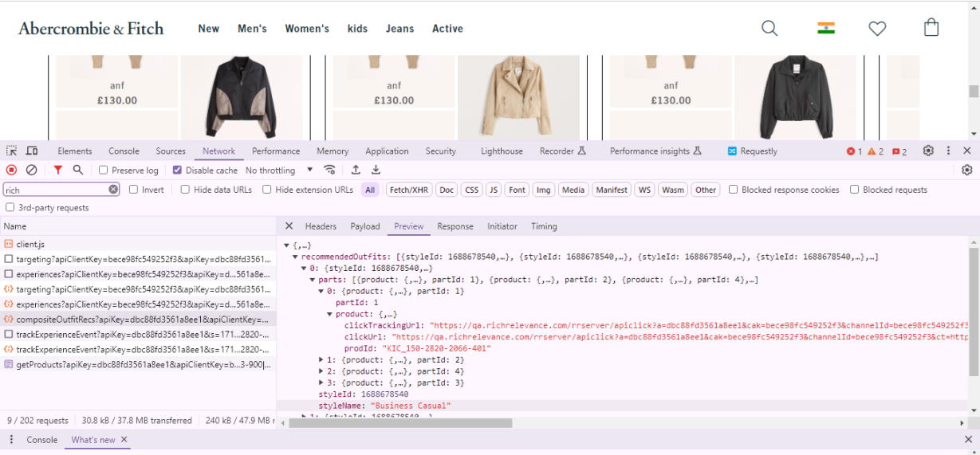The width and height of the screenshot is (980, 455).
Task: Open the wishlist heart icon
Action: [877, 29]
